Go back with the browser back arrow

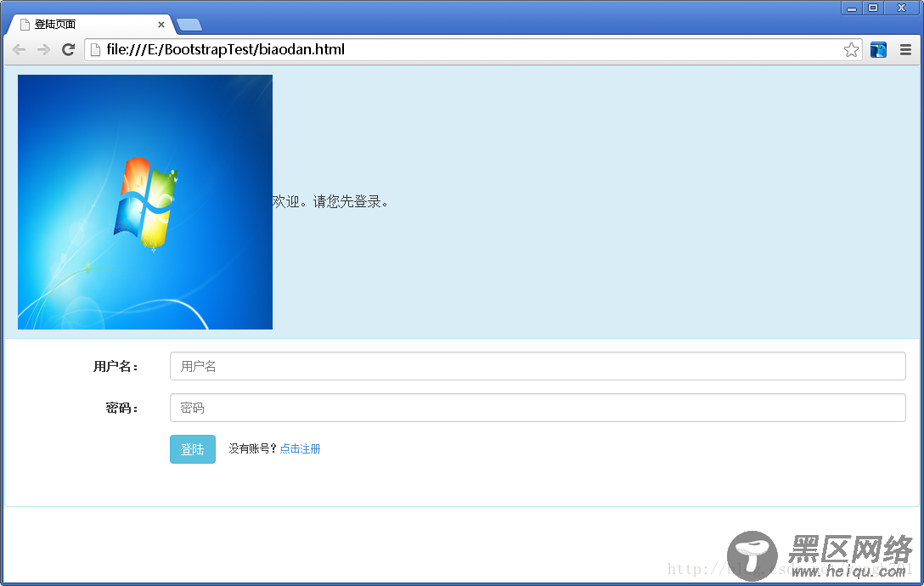coord(19,49)
